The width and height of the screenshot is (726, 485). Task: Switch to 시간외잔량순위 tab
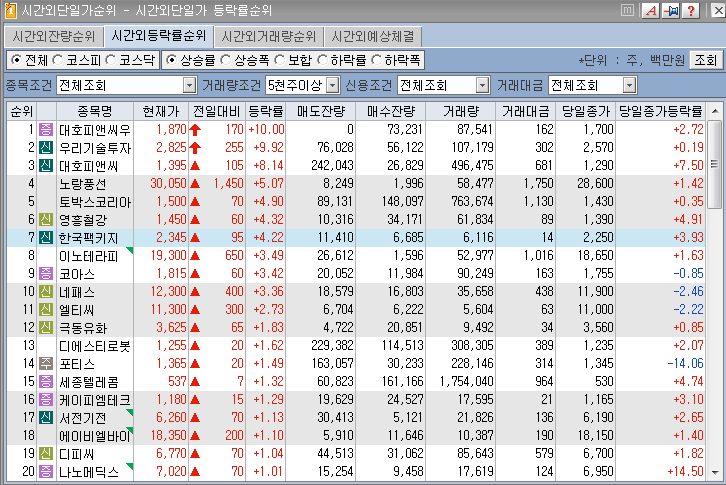pyautogui.click(x=54, y=37)
